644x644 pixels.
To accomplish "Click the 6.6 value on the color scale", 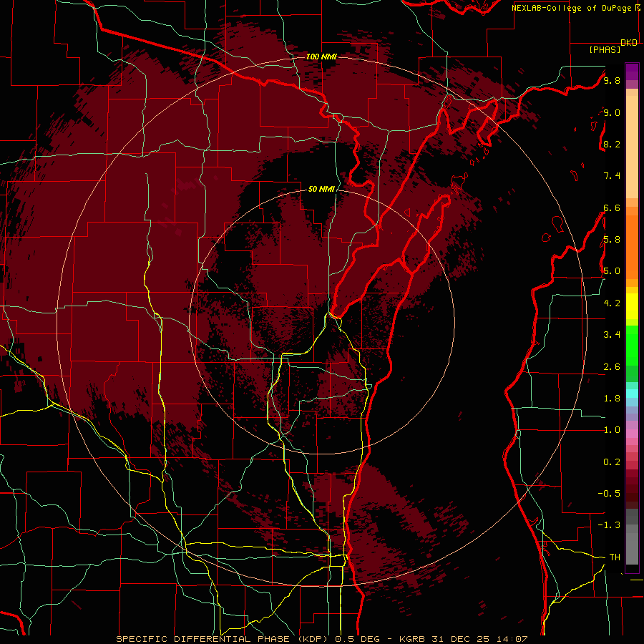I will point(612,208).
